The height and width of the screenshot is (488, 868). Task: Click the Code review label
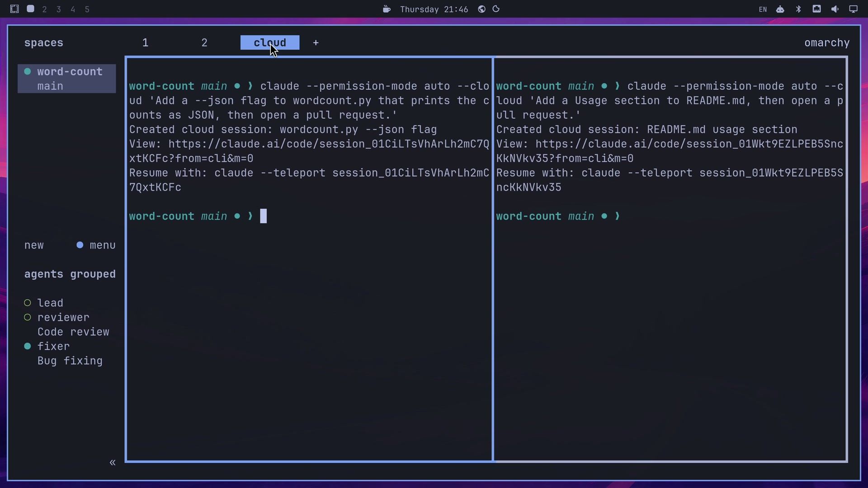73,332
